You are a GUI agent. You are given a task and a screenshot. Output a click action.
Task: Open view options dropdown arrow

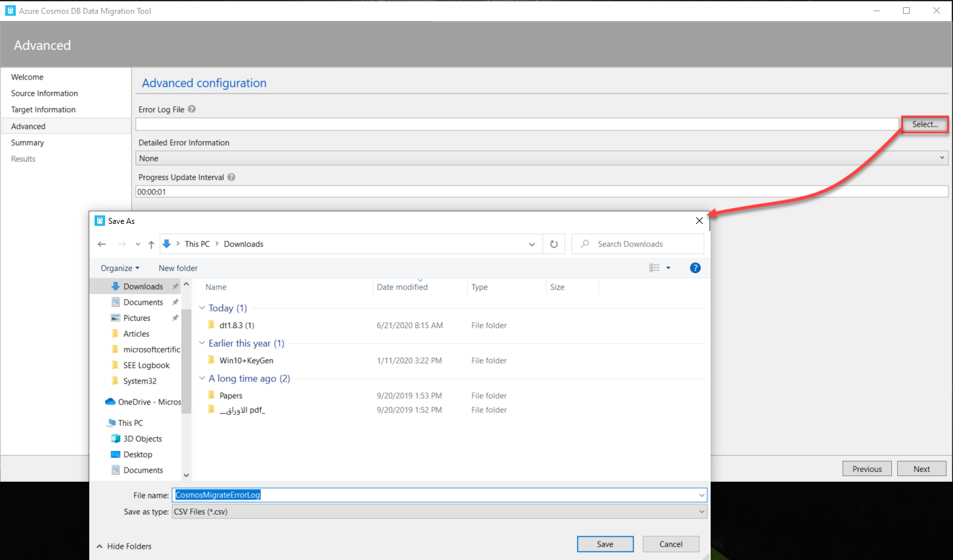[x=669, y=268]
